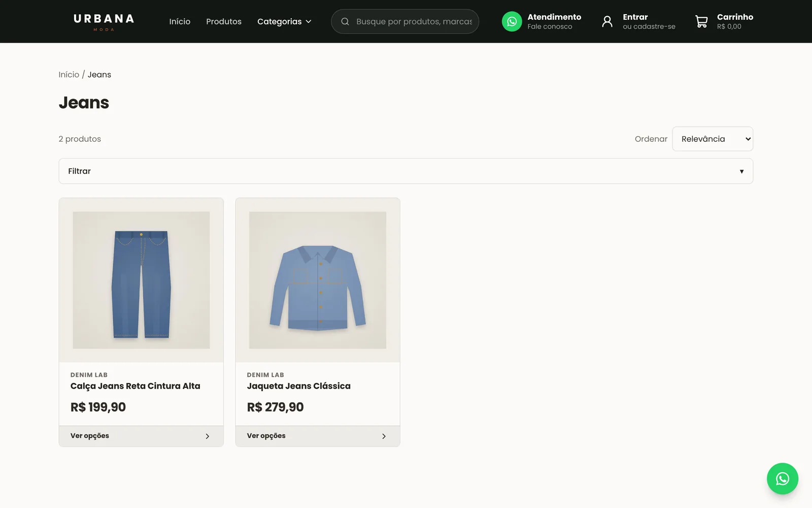Screen dimensions: 812x508
Task: Click price R$ 279,90
Action: pyautogui.click(x=276, y=407)
